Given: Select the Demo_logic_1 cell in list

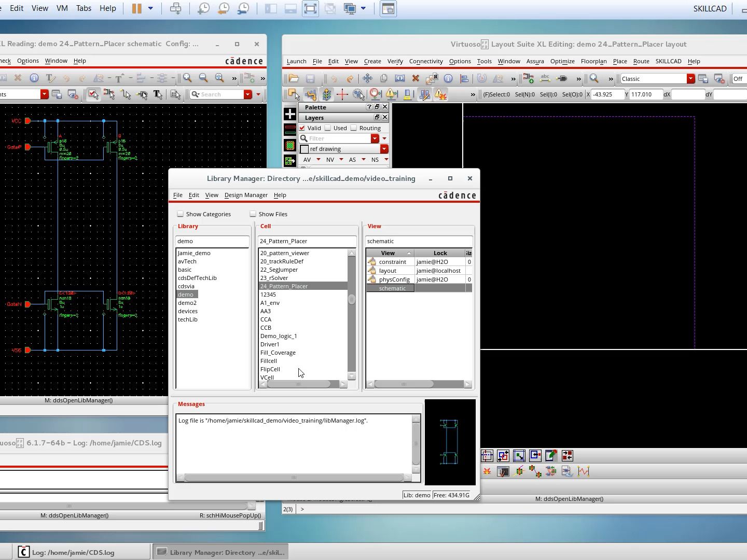Looking at the screenshot, I should (x=279, y=336).
